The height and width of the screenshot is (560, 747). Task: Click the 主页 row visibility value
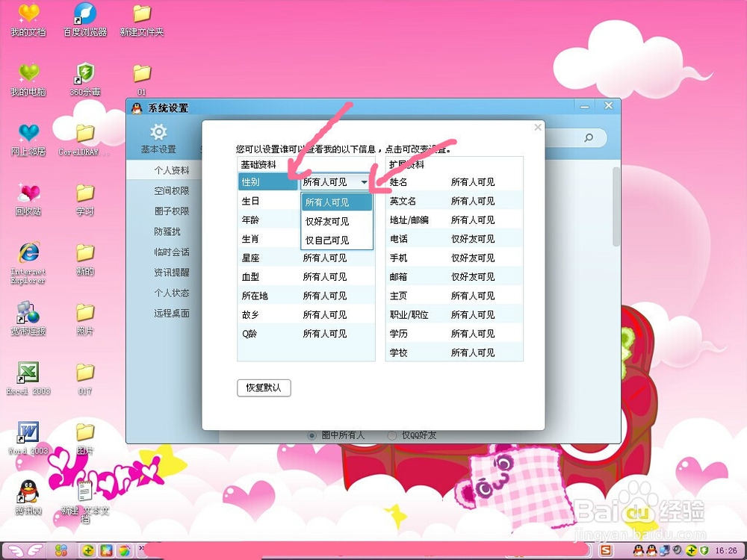(x=473, y=296)
